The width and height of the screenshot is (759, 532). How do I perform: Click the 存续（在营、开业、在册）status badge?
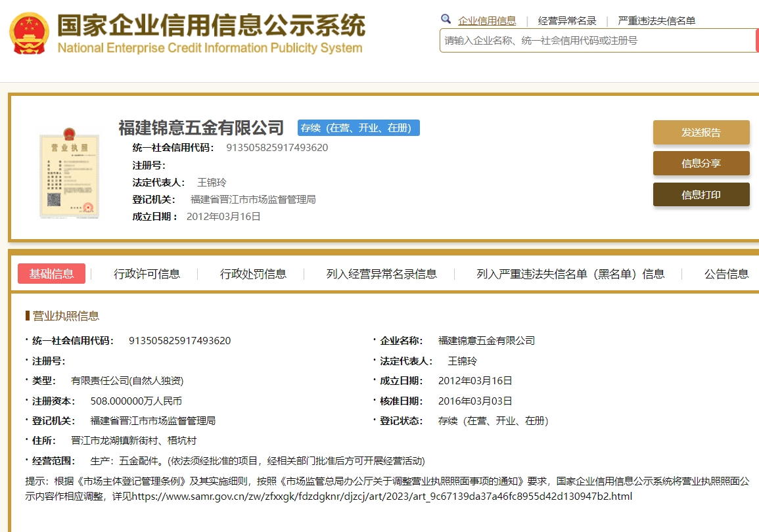coord(358,127)
